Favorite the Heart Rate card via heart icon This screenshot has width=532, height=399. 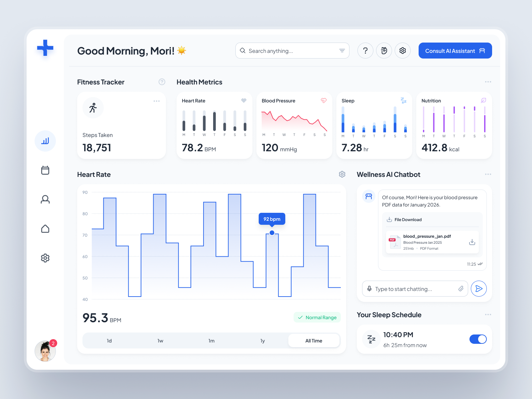pyautogui.click(x=244, y=100)
